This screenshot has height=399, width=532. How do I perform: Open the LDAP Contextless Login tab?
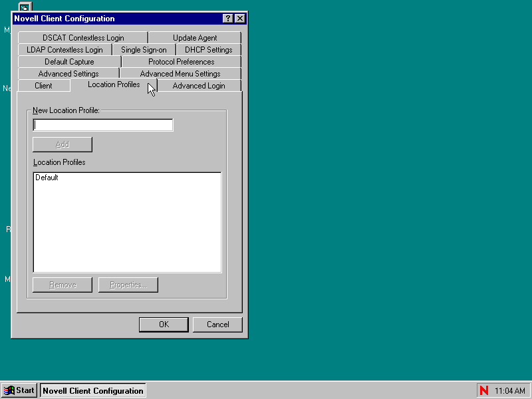coord(65,49)
